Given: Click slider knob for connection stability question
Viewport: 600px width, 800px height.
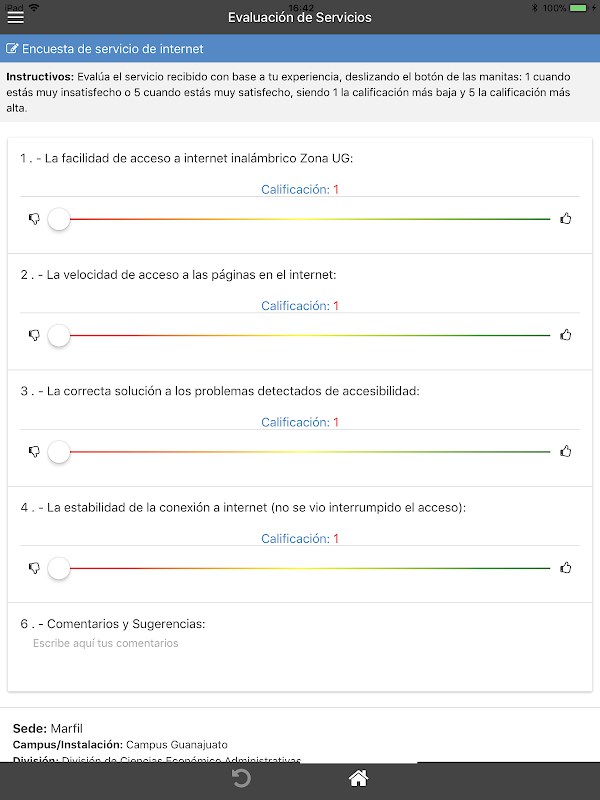Looking at the screenshot, I should coord(59,568).
